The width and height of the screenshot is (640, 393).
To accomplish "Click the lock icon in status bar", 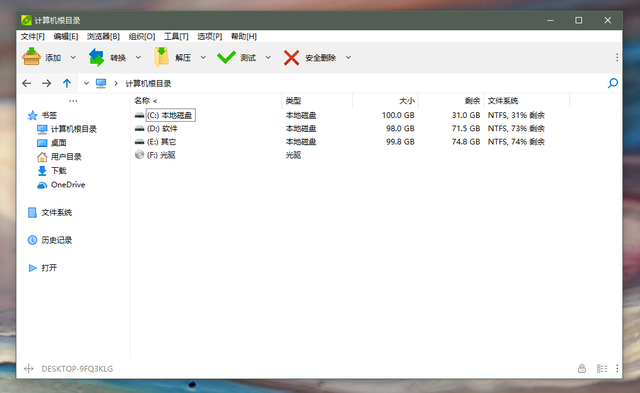I will coord(582,369).
